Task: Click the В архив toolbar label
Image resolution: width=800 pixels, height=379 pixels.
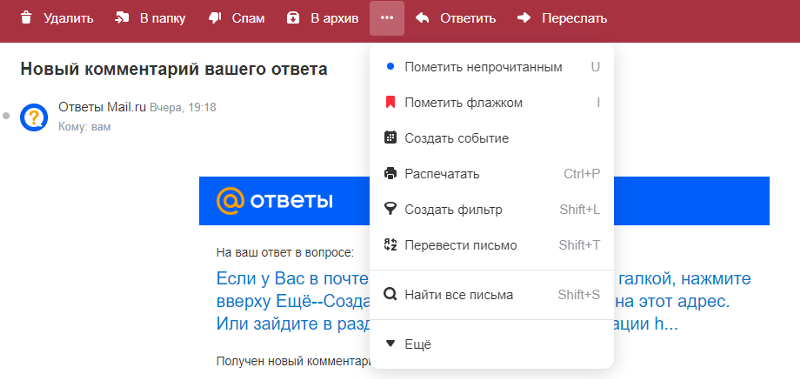Action: [x=335, y=19]
